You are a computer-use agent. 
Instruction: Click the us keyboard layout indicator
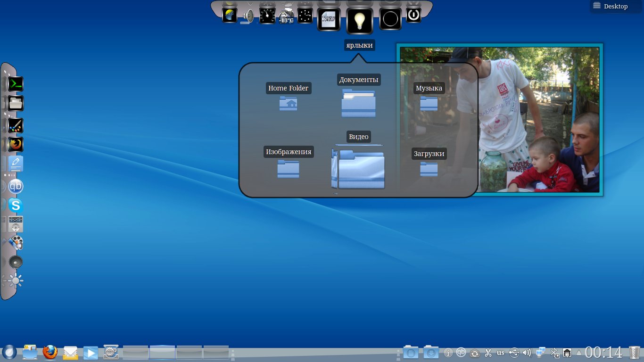[501, 353]
